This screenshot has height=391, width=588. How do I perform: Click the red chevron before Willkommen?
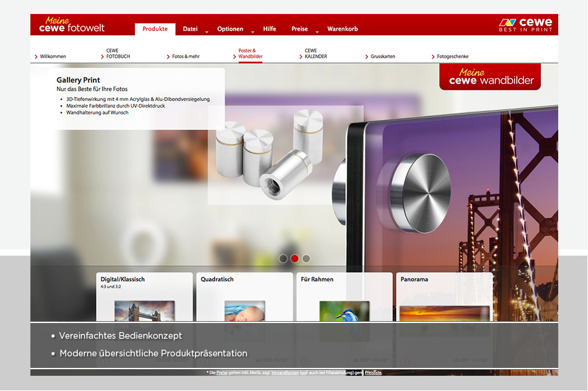(x=36, y=57)
